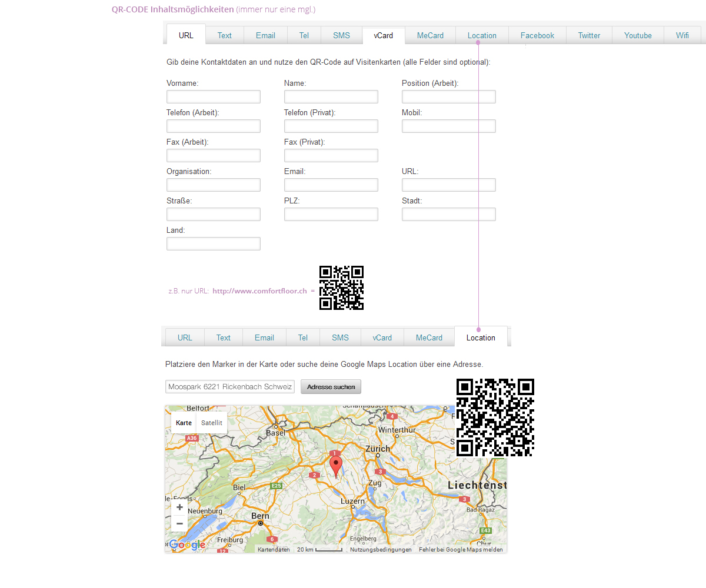Open the Location tab in the upper tab row
This screenshot has height=588, width=706.
pos(482,35)
